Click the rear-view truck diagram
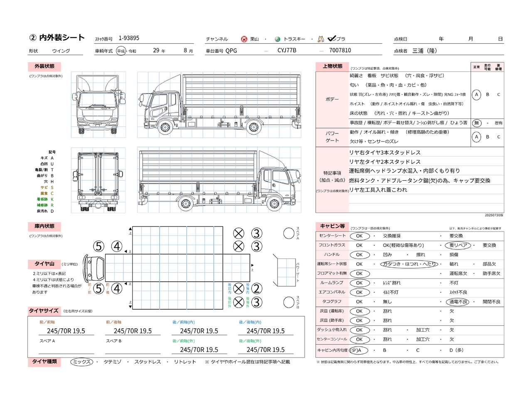Image resolution: width=532 pixels, height=399 pixels. pyautogui.click(x=99, y=180)
